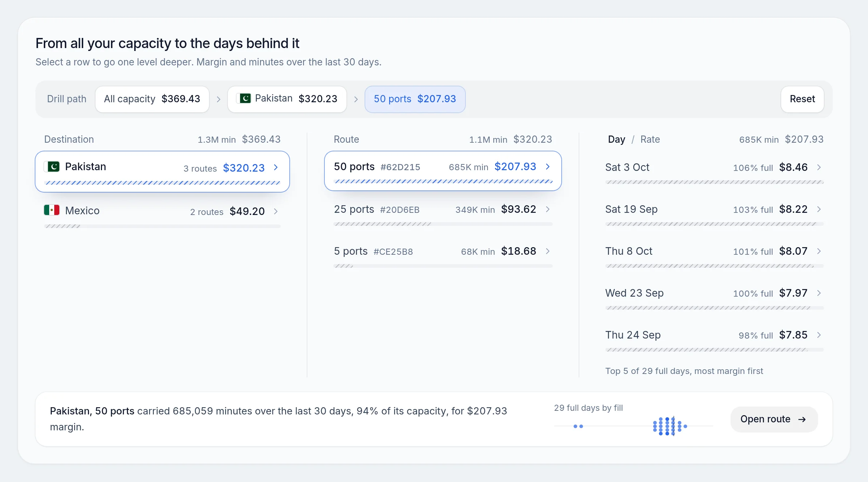Expand the Mexico row chevron
This screenshot has width=868, height=482.
(x=276, y=211)
